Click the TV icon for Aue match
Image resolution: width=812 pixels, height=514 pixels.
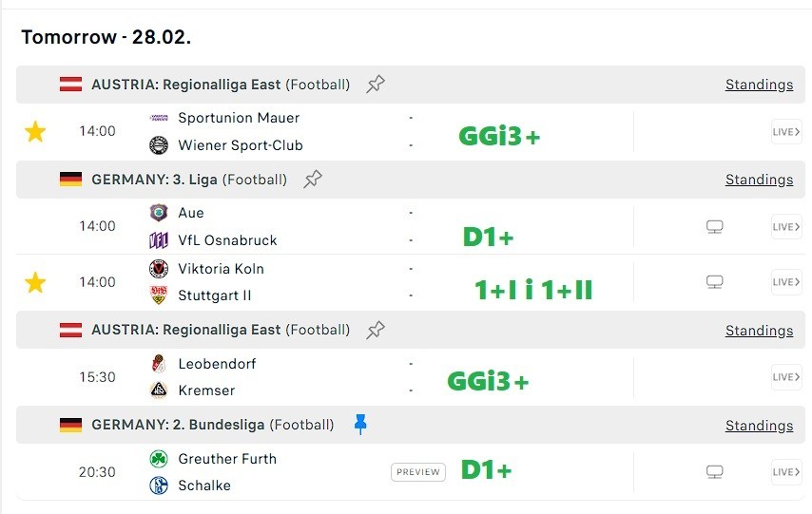click(715, 226)
